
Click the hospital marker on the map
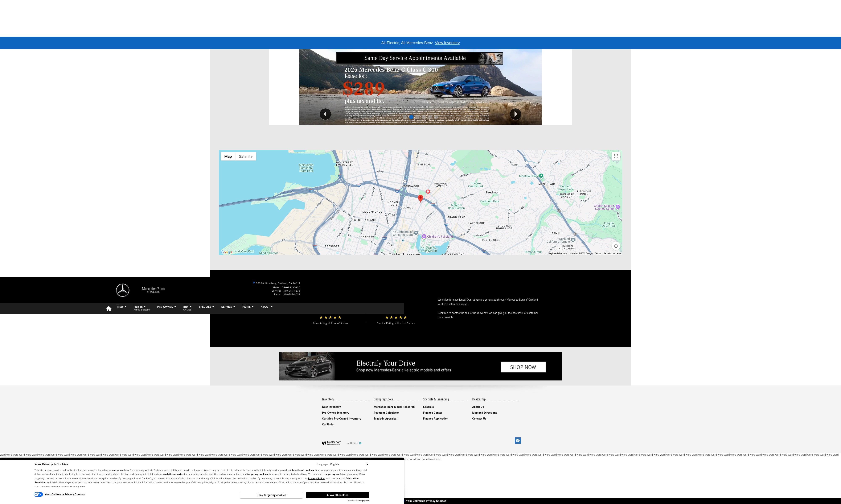428,192
